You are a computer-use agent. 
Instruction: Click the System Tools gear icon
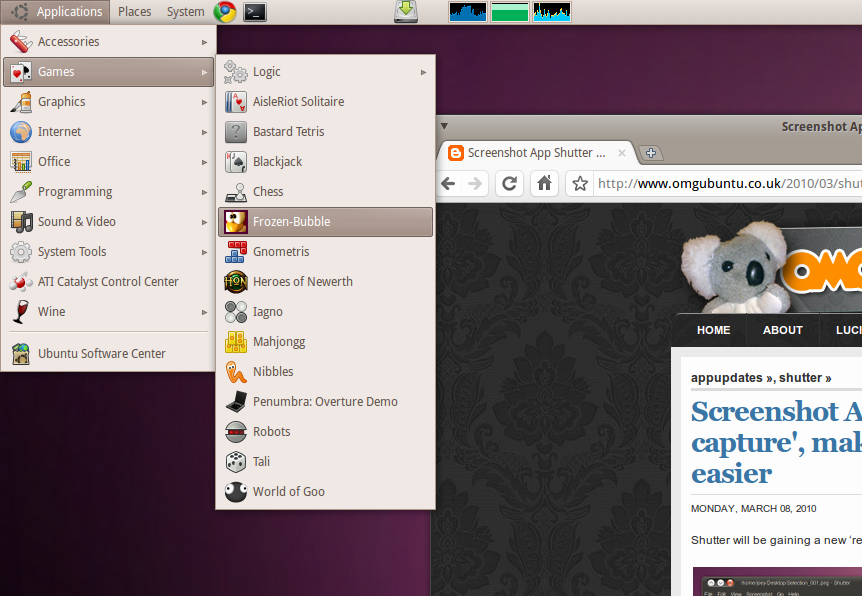pos(21,252)
